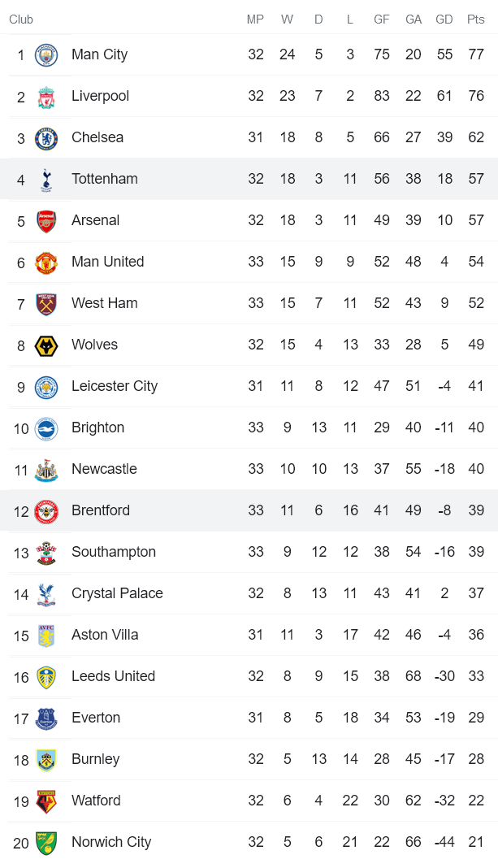Click the Man City club crest

coord(46,55)
